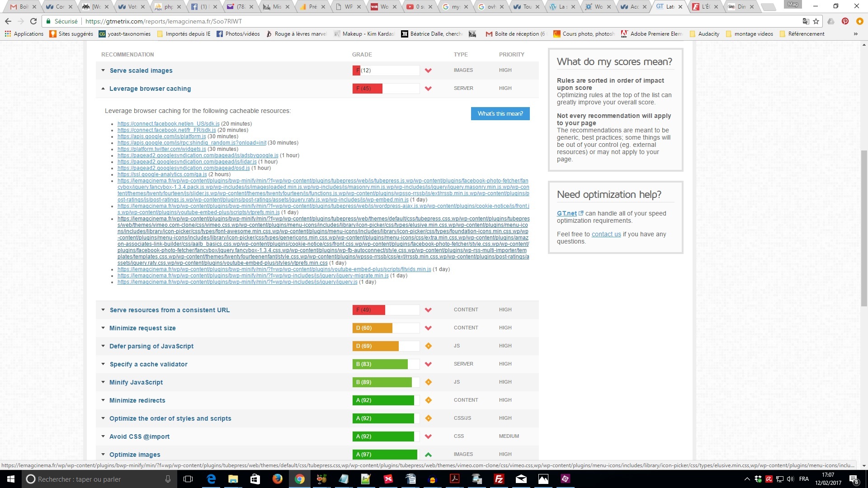Viewport: 868px width, 488px height.
Task: Click the Pinterest extension icon
Action: tap(845, 21)
